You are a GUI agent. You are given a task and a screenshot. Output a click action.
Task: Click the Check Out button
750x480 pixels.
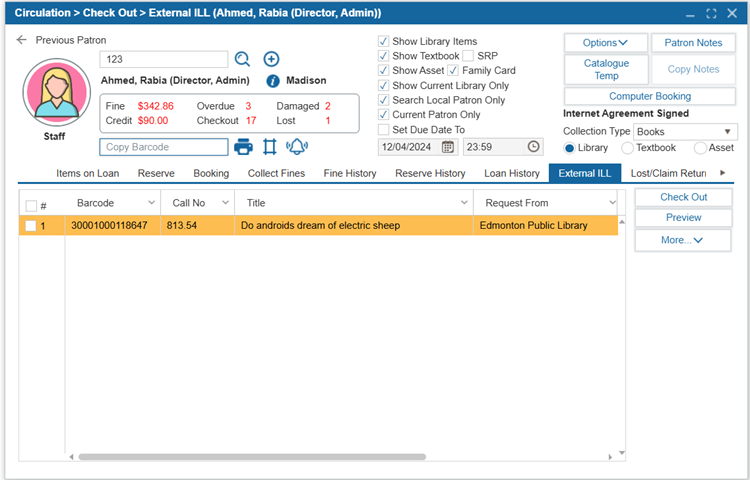(x=683, y=197)
